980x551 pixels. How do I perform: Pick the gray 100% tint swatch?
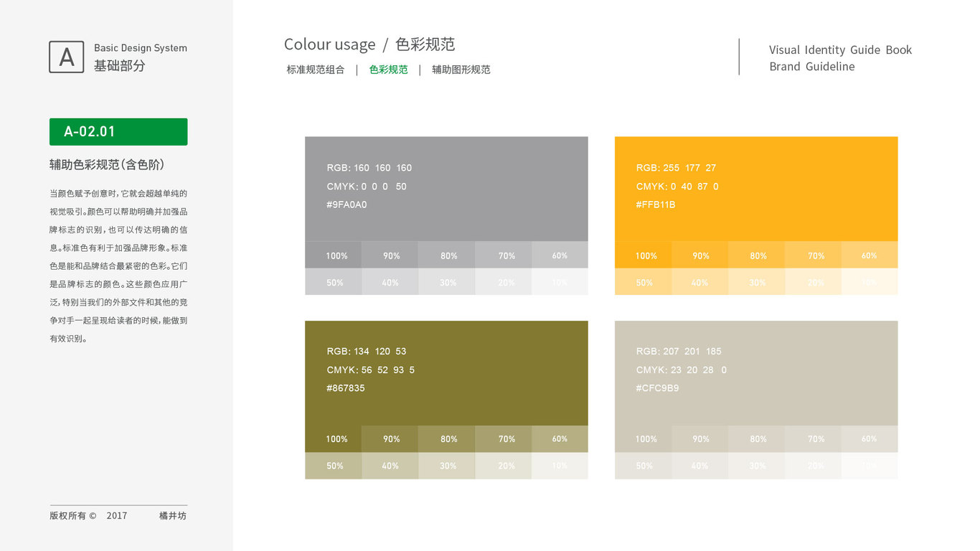pos(333,255)
